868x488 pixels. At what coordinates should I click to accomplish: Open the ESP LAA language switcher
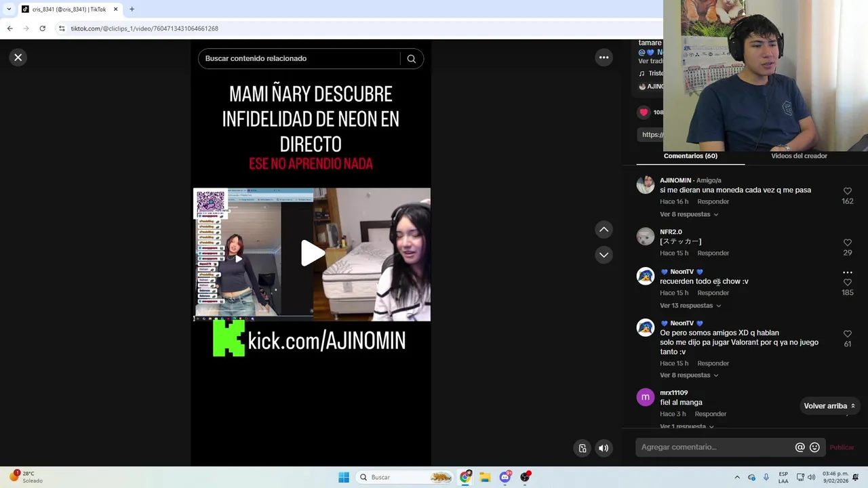[783, 477]
